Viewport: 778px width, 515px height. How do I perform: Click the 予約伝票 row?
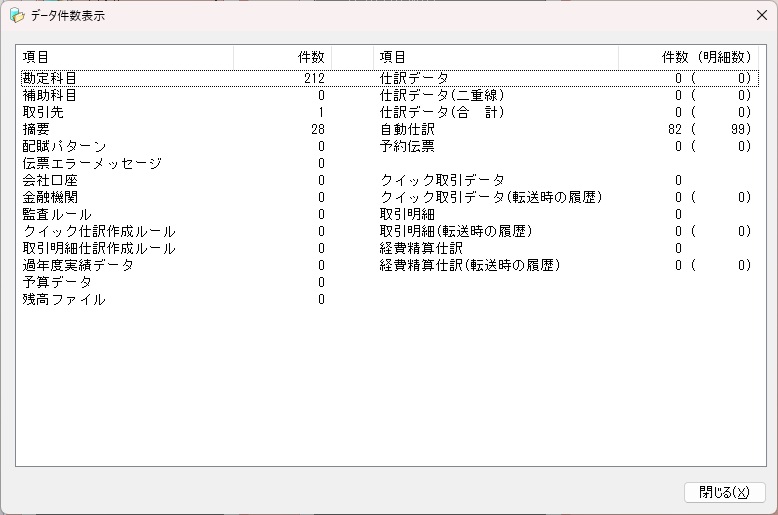click(x=407, y=146)
